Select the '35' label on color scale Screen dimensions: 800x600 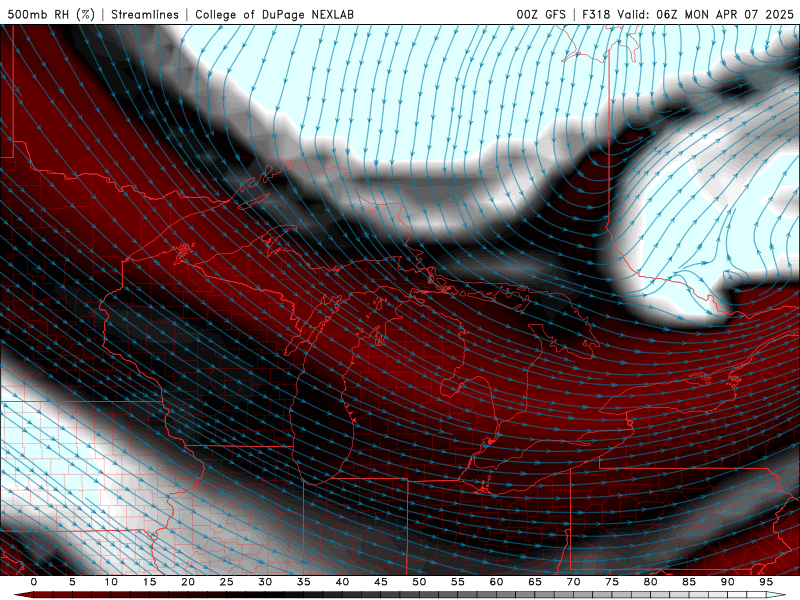click(x=304, y=582)
